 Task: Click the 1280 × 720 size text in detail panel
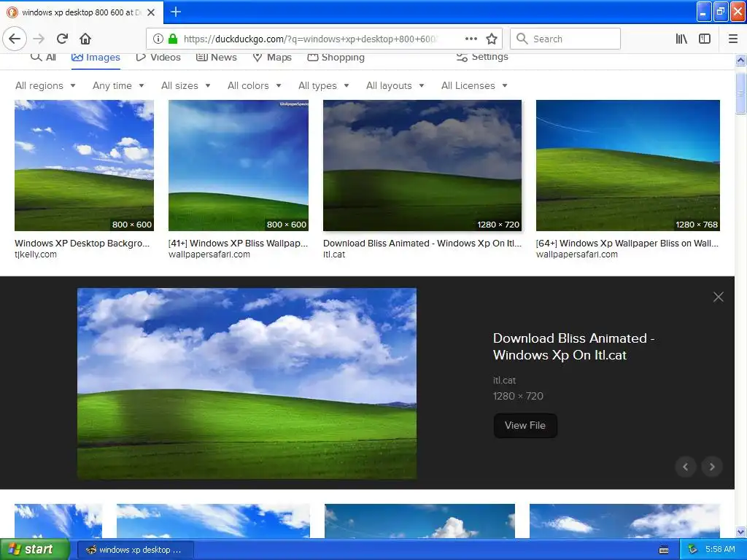[x=518, y=396]
